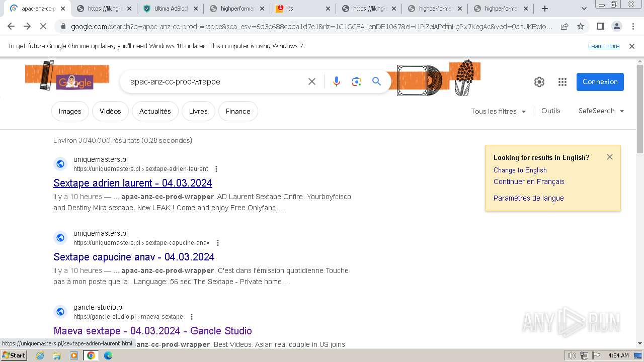This screenshot has height=362, width=644.
Task: Go forward in browser history
Action: click(27, 27)
